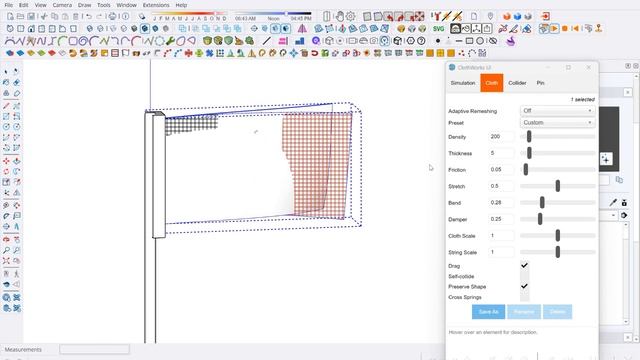Click the SVG export icon

click(438, 29)
